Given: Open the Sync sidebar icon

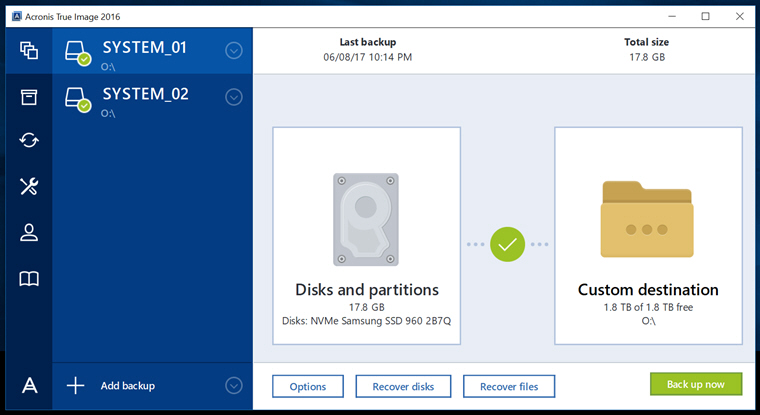Looking at the screenshot, I should [x=29, y=141].
